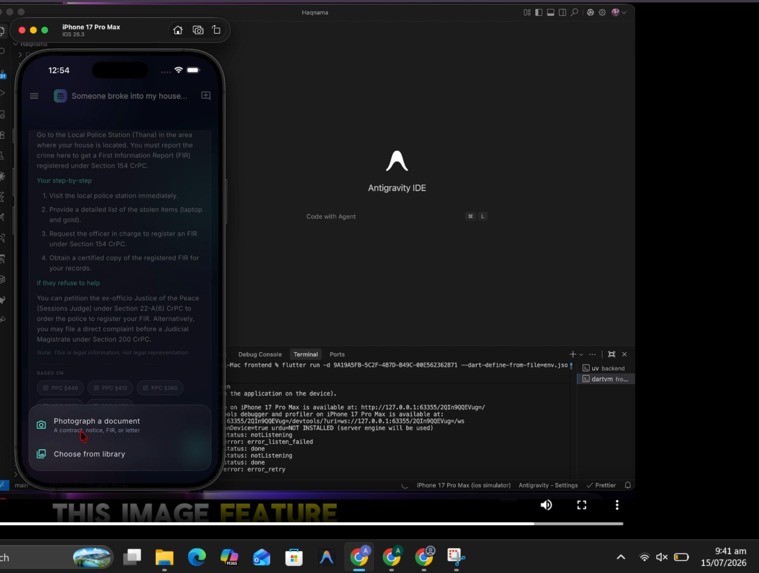The image size is (759, 573).
Task: Click the battery icon in system tray
Action: pyautogui.click(x=681, y=558)
